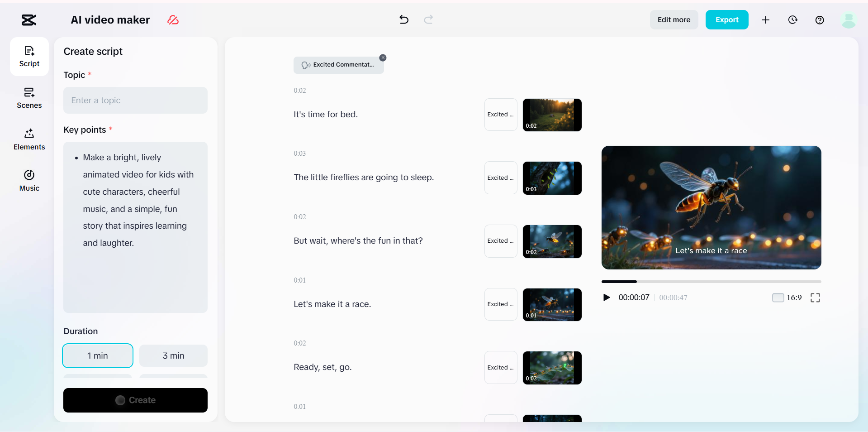Open voice dropdown for "Ready, set, go"
This screenshot has height=432, width=868.
coord(501,368)
